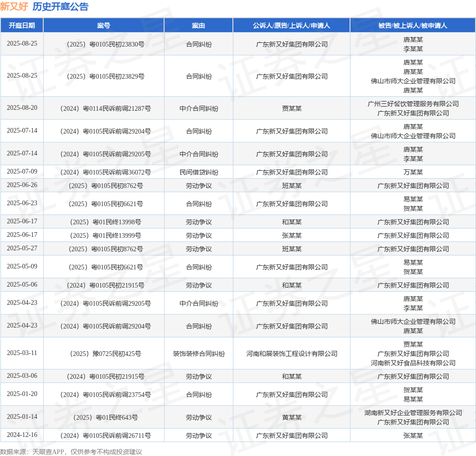Select case number (2024)粤0105民诉前调23754号
This screenshot has height=456, width=476.
tap(106, 395)
